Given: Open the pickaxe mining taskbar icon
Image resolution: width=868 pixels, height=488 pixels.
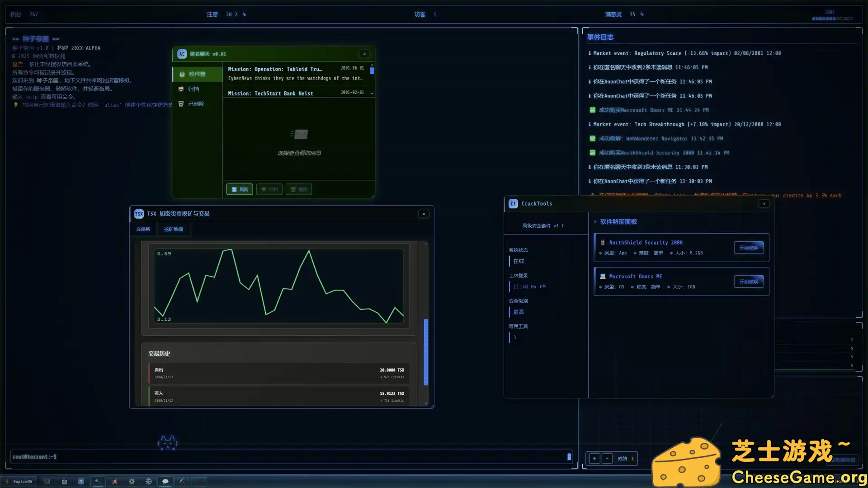Looking at the screenshot, I should [x=182, y=482].
